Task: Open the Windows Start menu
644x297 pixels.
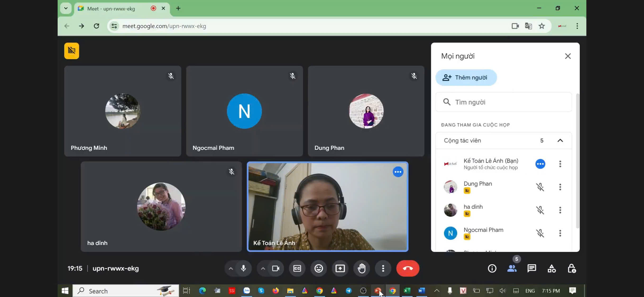Action: (x=65, y=291)
